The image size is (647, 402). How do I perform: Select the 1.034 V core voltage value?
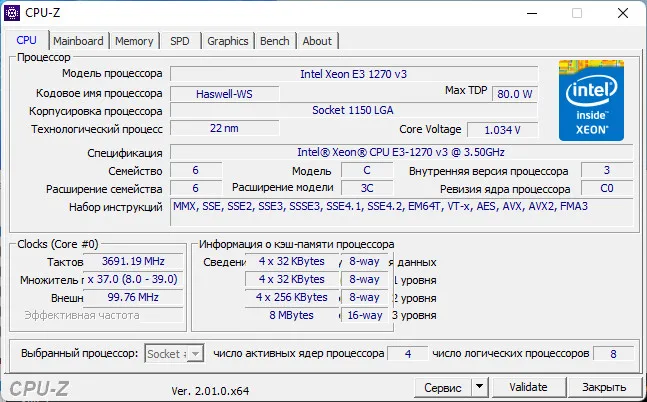click(x=502, y=130)
